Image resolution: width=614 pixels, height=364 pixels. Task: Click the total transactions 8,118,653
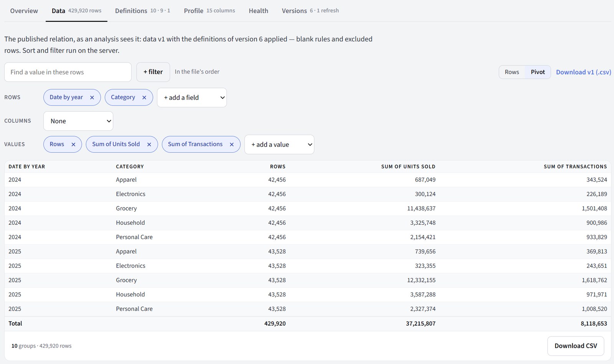pos(594,324)
